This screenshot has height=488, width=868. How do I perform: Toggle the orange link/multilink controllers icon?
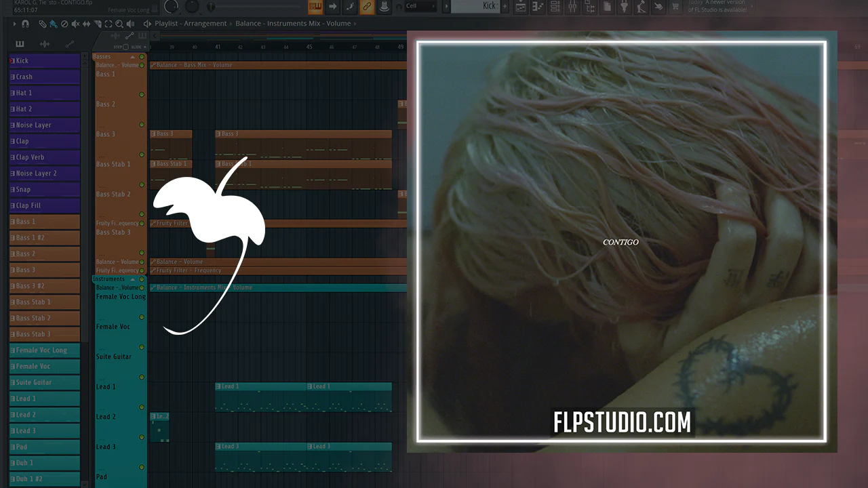click(367, 7)
